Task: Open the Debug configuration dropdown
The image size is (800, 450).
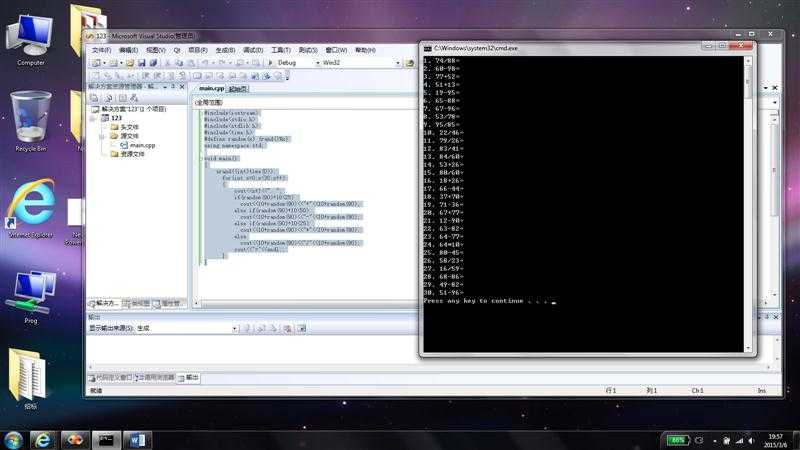Action: click(318, 63)
